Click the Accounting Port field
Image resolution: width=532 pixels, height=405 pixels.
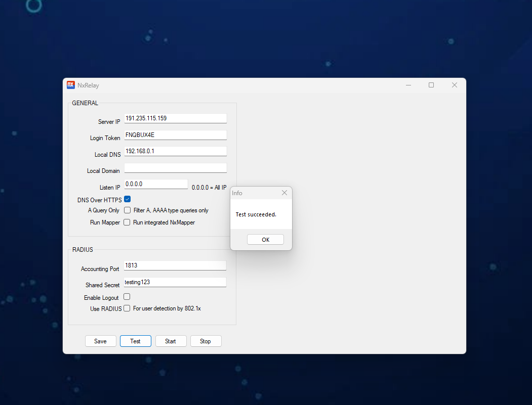pyautogui.click(x=175, y=265)
